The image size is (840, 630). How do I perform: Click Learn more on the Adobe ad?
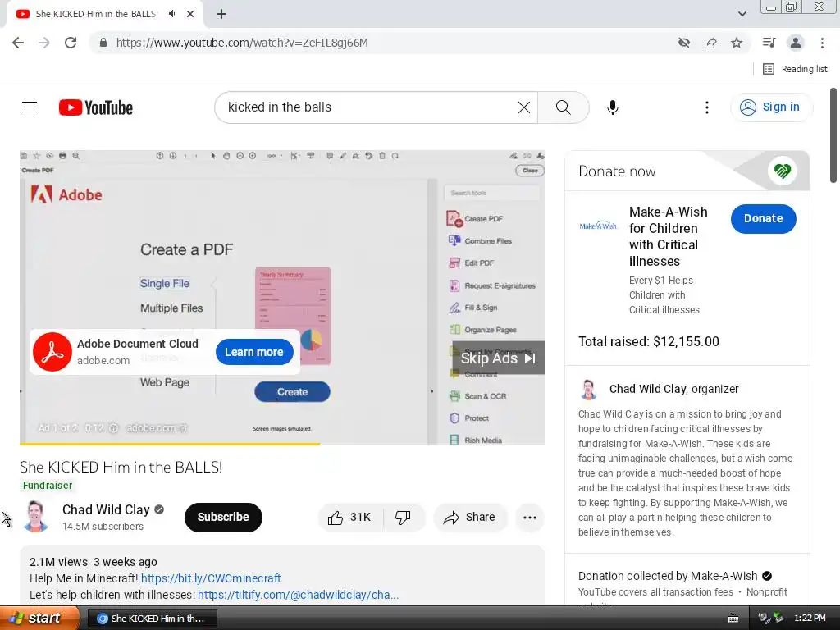click(x=254, y=352)
